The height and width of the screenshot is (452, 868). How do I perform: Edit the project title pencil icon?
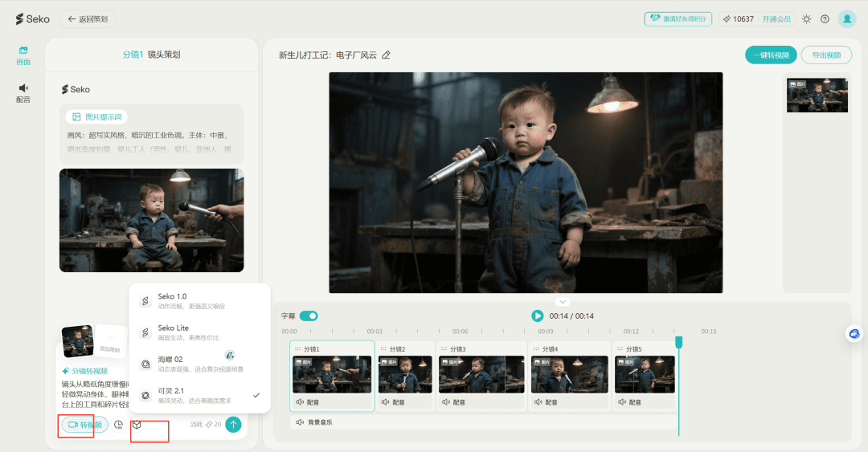click(387, 55)
